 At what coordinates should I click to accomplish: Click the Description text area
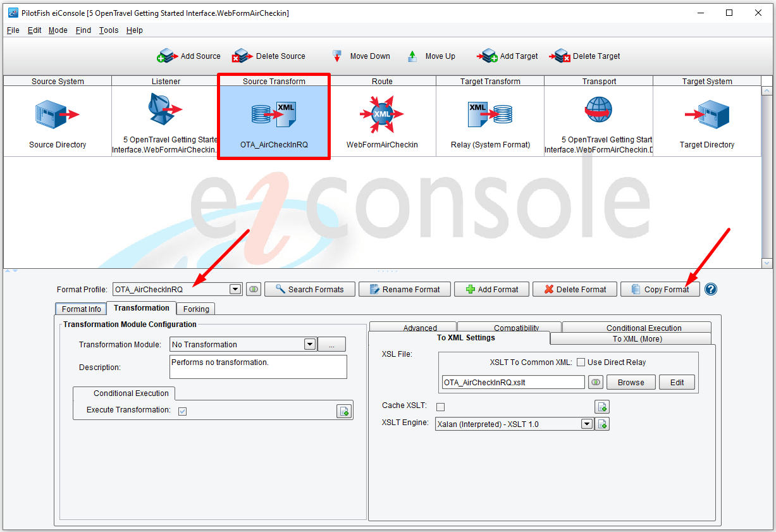click(259, 367)
